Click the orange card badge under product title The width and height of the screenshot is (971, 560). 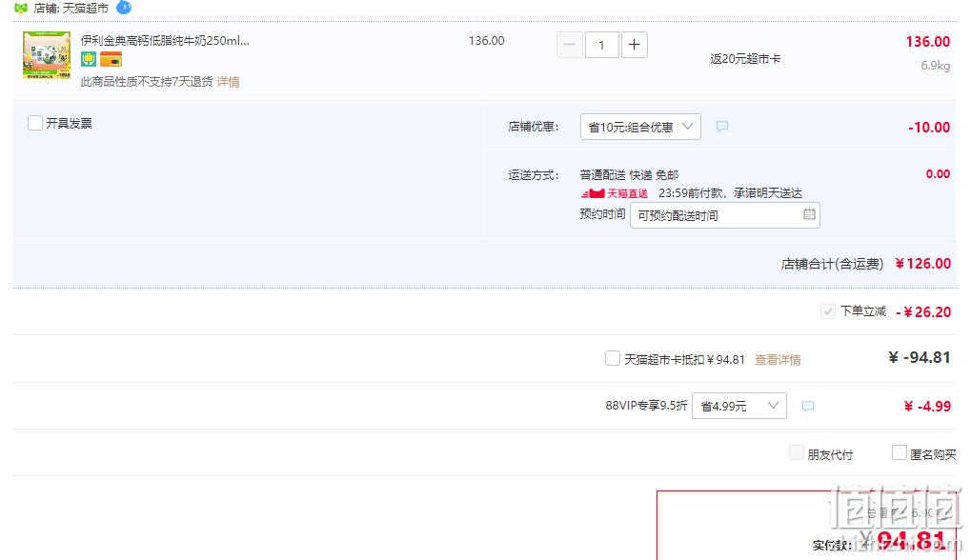[x=111, y=59]
